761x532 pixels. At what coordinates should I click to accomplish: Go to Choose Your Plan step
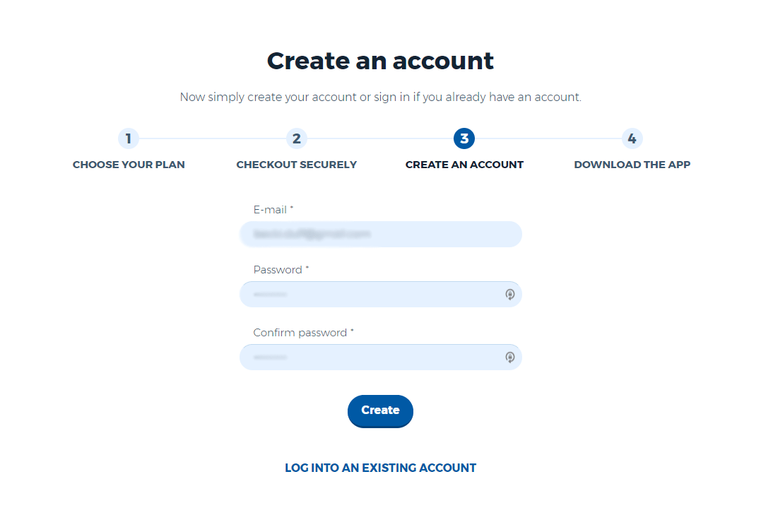[129, 165]
